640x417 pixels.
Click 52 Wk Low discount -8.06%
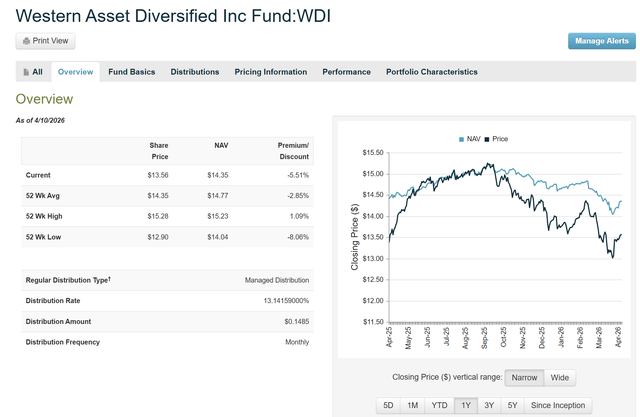click(298, 237)
